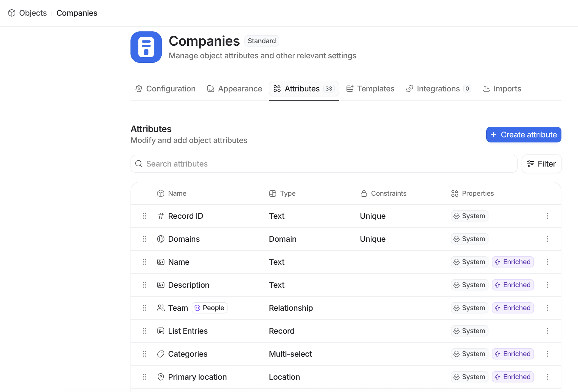This screenshot has height=392, width=578.
Task: Click the Objects cube breadcrumb icon
Action: click(x=12, y=13)
